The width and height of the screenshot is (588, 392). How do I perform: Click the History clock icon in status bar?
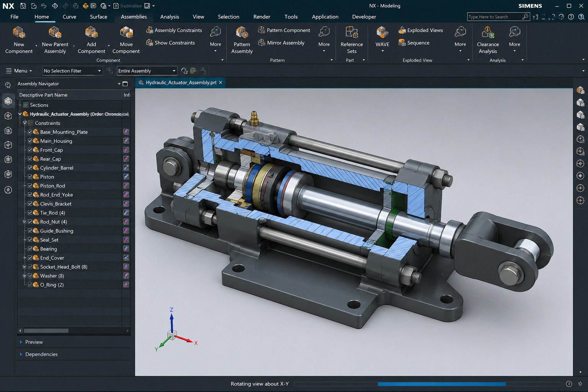point(569,384)
